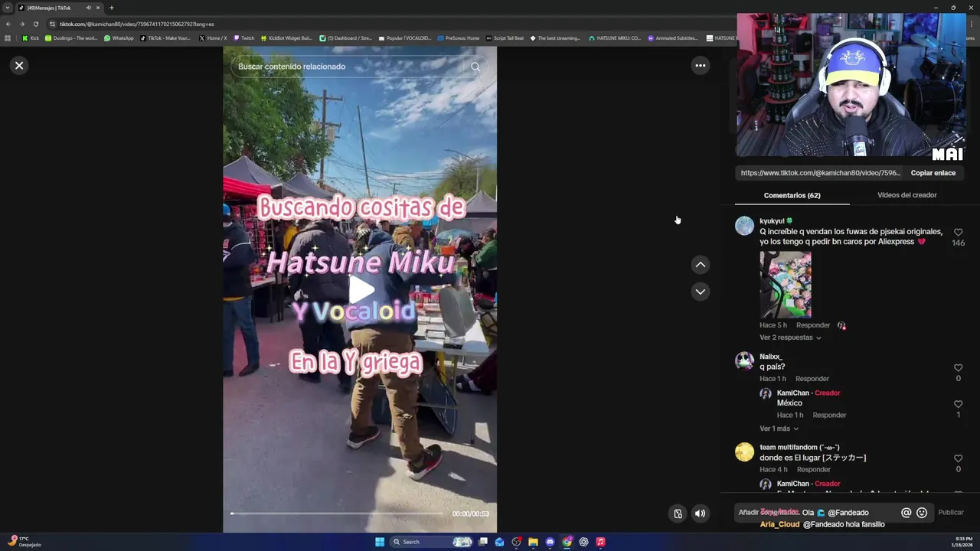This screenshot has width=980, height=551.
Task: Open the Animated Subtitles bookmark
Action: [x=673, y=37]
